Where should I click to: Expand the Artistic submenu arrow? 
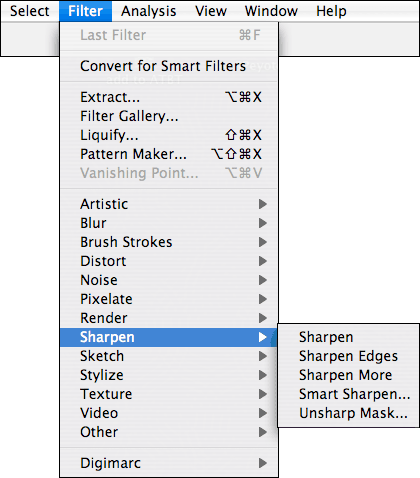pos(263,204)
